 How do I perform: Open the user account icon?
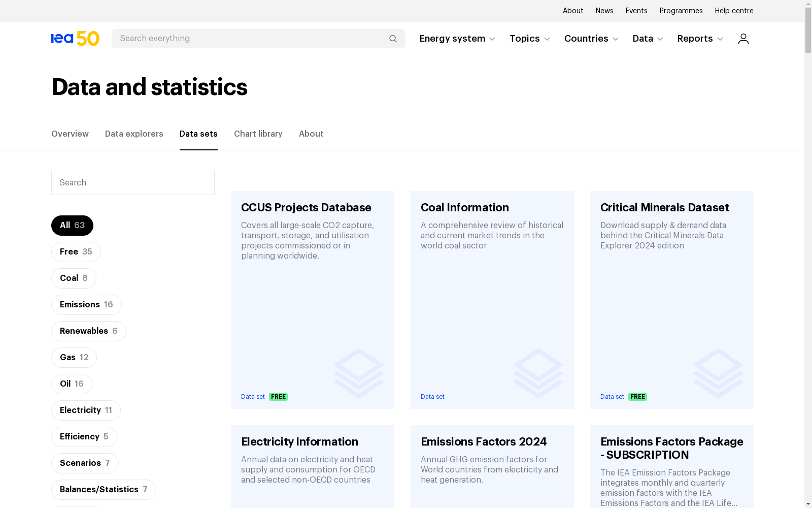pos(743,39)
